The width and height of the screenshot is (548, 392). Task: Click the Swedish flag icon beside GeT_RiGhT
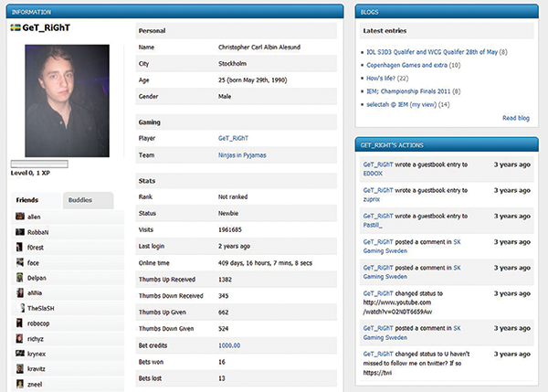tap(14, 28)
